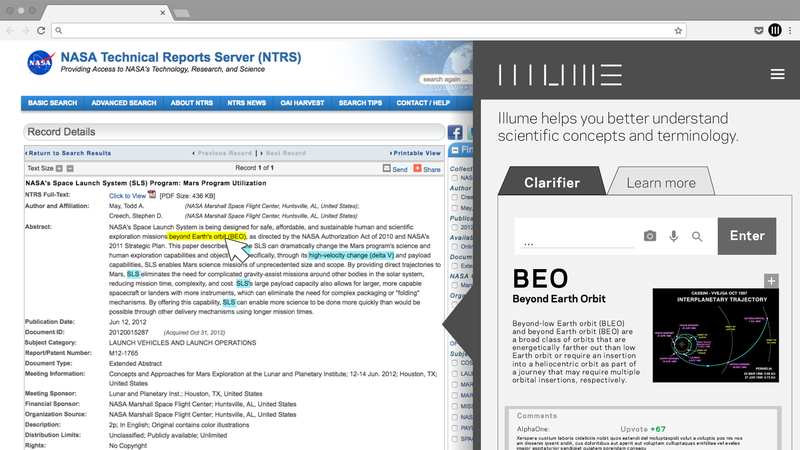The height and width of the screenshot is (450, 800).
Task: Expand the interplanetary trajectory image with plus
Action: (x=770, y=281)
